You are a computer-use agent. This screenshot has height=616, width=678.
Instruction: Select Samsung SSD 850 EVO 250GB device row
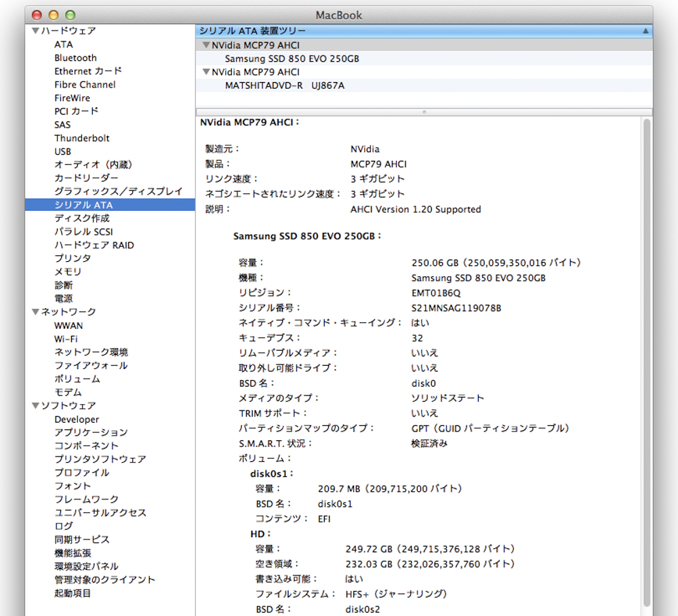424,58
